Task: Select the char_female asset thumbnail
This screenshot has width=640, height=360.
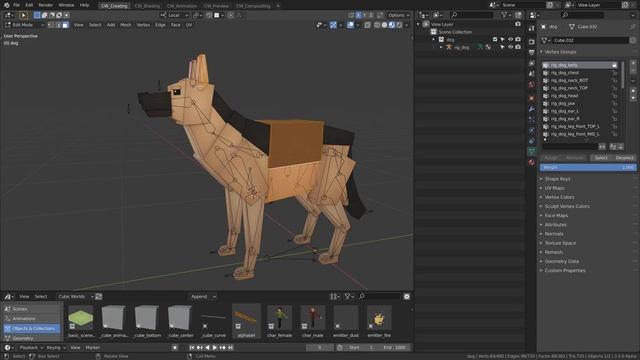Action: click(280, 321)
